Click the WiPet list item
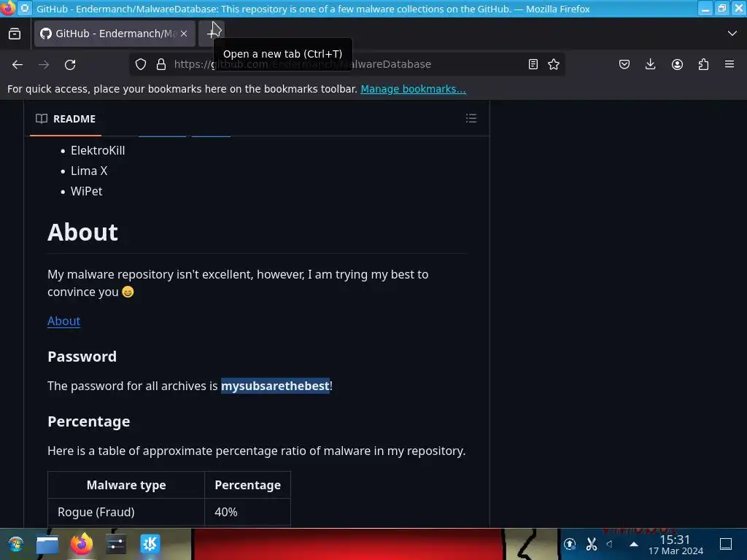This screenshot has height=560, width=747. coord(86,192)
